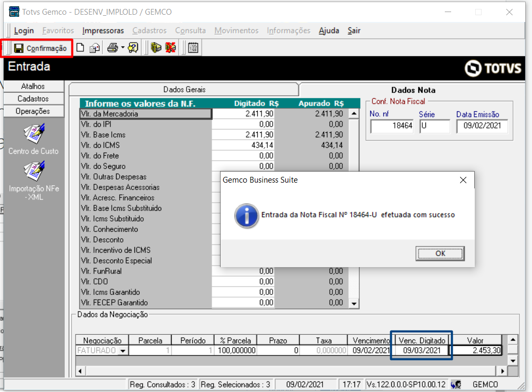Viewport: 532px width, 392px height.
Task: Click right arrow of horizontal scrollbar
Action: pos(503,371)
